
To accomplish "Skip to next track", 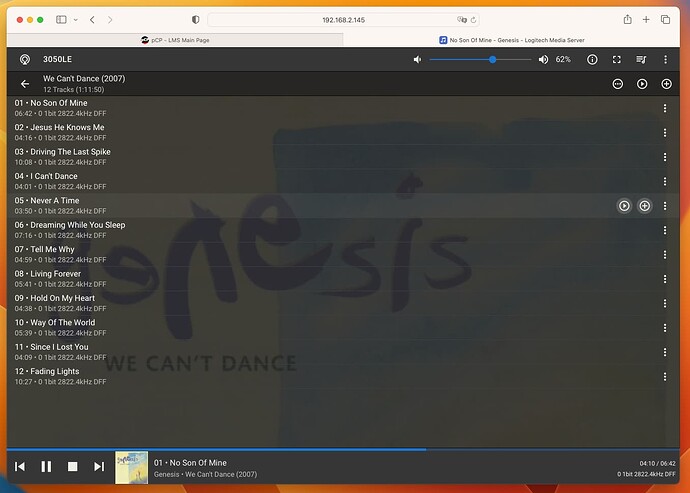I will pyautogui.click(x=99, y=467).
